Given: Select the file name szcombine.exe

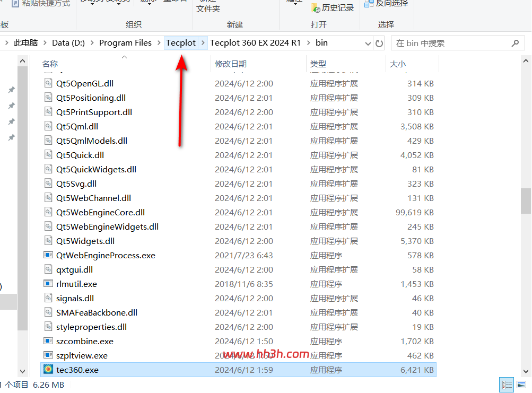Looking at the screenshot, I should (84, 341).
